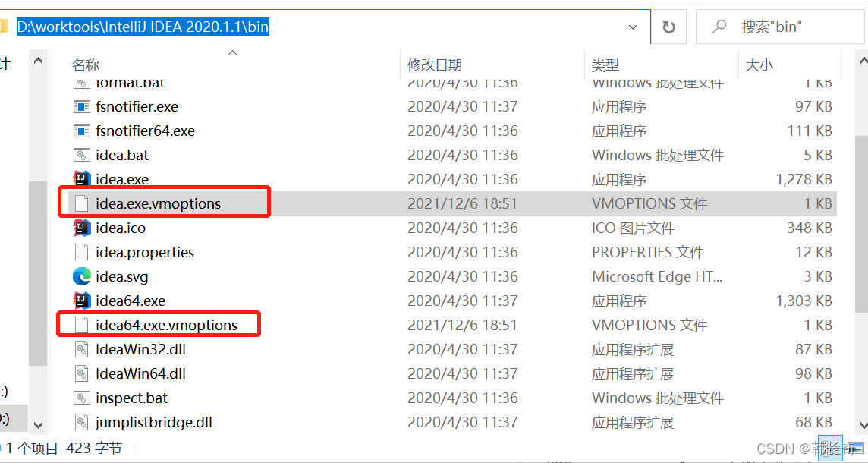
Task: Click the IdeaWin64.dll file icon
Action: point(82,374)
